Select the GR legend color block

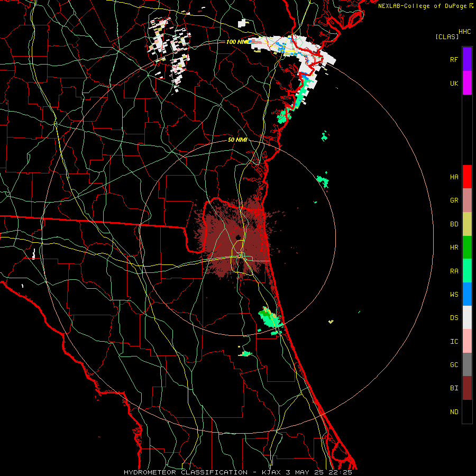[467, 200]
